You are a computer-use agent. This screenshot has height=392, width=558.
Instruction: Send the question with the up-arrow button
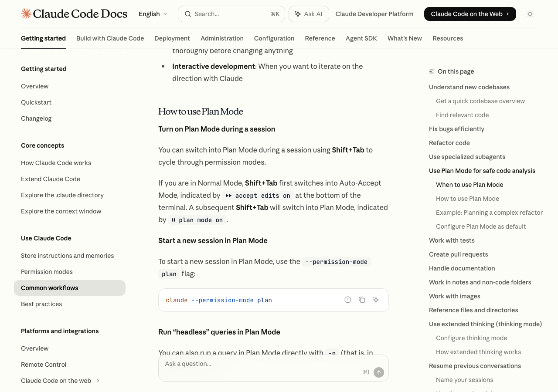pyautogui.click(x=379, y=372)
